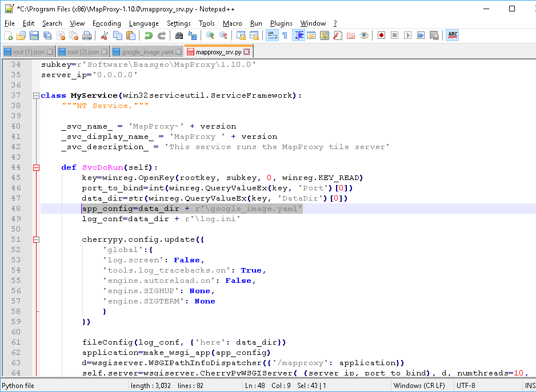Toggle show all characters
This screenshot has width=536, height=392.
click(285, 35)
